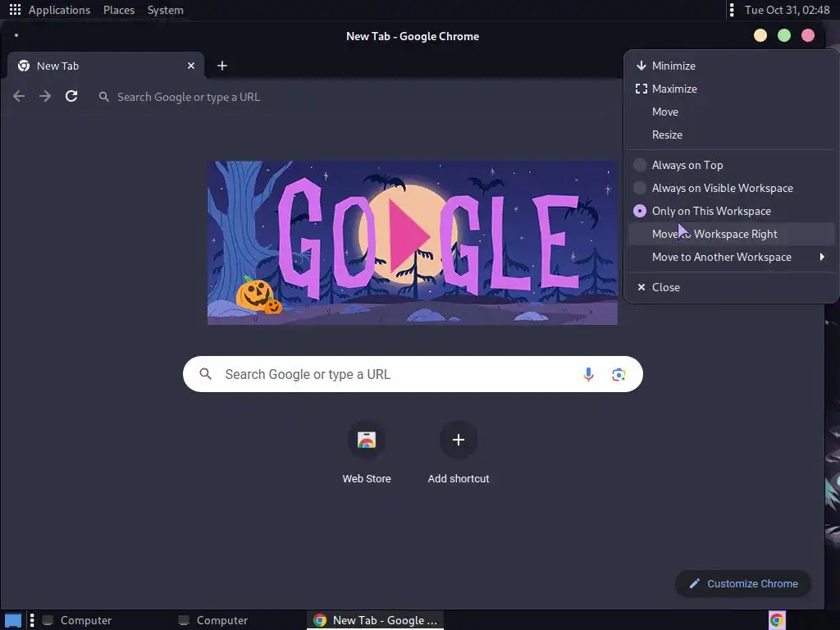Click the Chrome icon in bottom-right tray
840x630 pixels.
(777, 620)
